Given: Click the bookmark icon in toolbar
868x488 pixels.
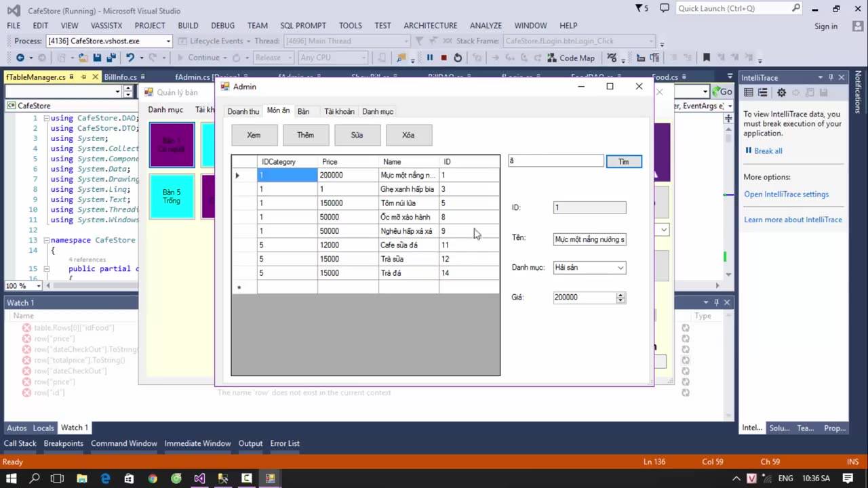Looking at the screenshot, I should pyautogui.click(x=706, y=58).
